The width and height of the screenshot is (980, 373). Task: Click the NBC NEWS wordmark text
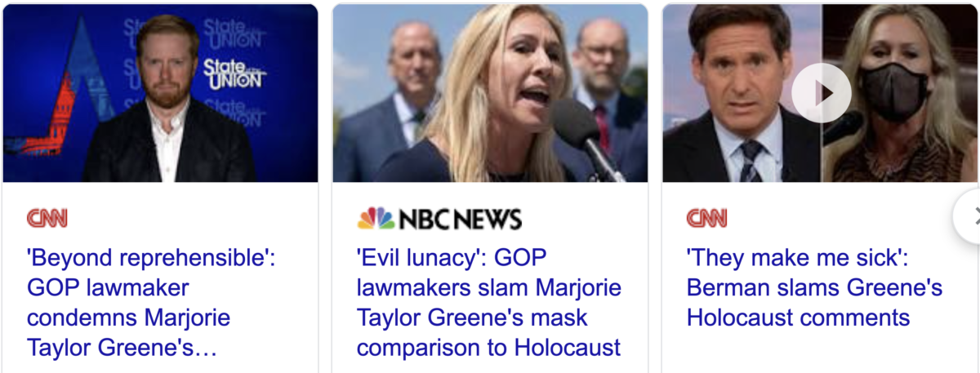coord(460,219)
